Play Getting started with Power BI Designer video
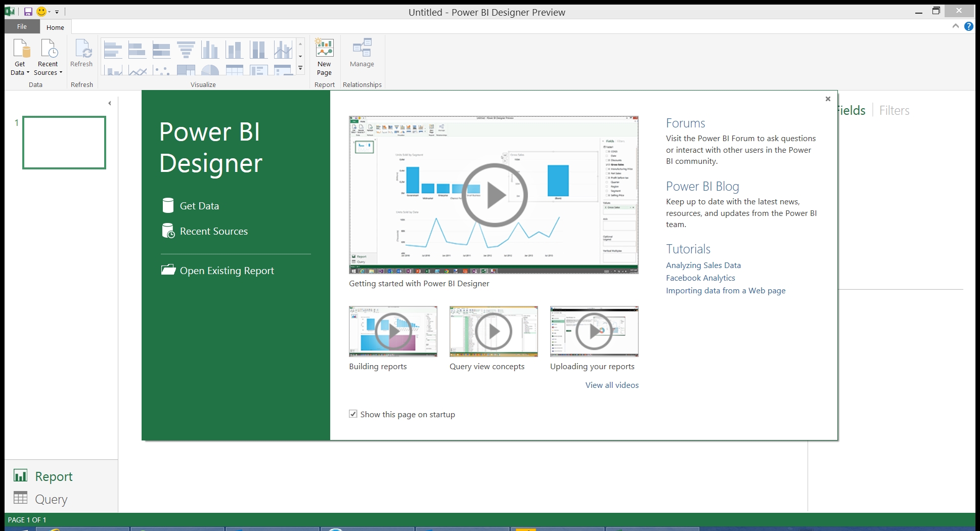The height and width of the screenshot is (531, 980). point(494,195)
